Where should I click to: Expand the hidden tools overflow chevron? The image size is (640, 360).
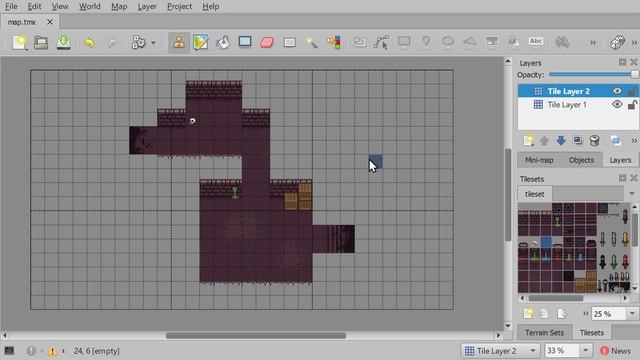tap(593, 42)
